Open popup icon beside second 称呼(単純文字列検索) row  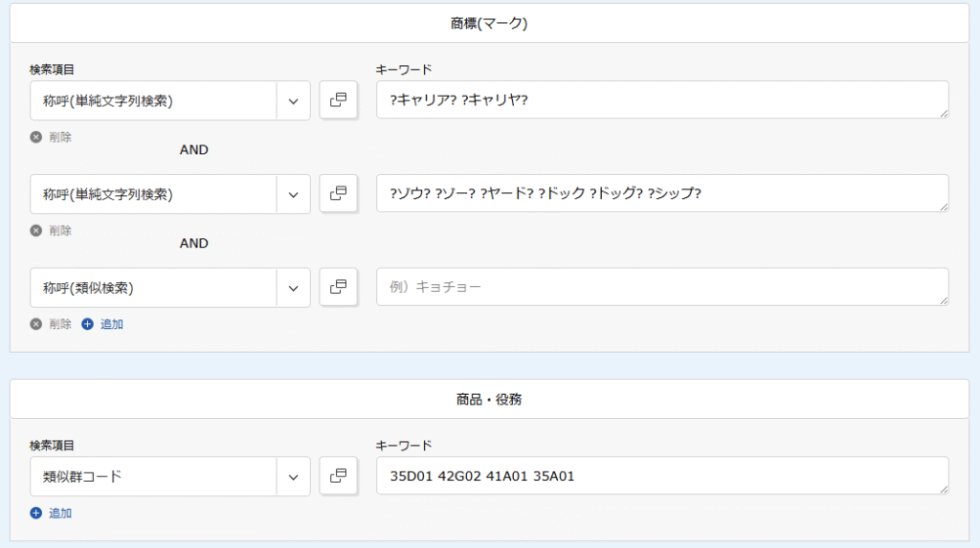pos(338,194)
